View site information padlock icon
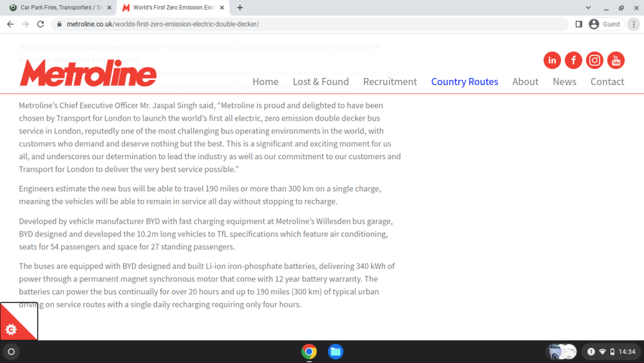 point(59,25)
